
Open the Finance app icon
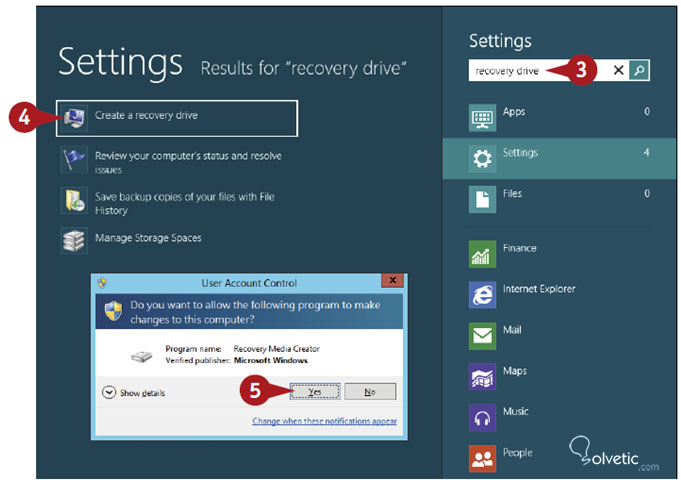click(483, 254)
